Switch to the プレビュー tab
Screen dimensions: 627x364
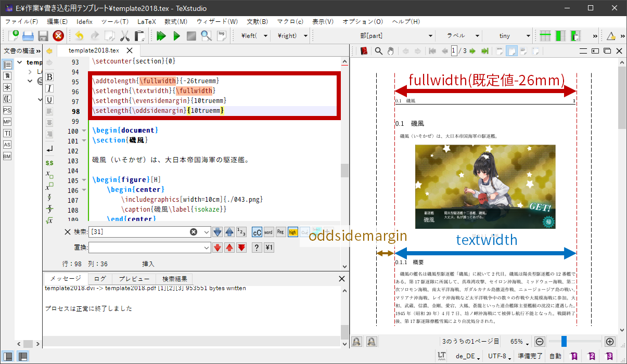134,279
